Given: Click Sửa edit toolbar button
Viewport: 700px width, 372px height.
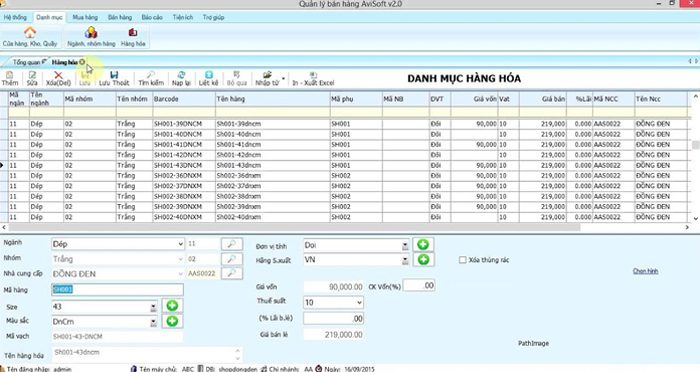Looking at the screenshot, I should tap(32, 78).
